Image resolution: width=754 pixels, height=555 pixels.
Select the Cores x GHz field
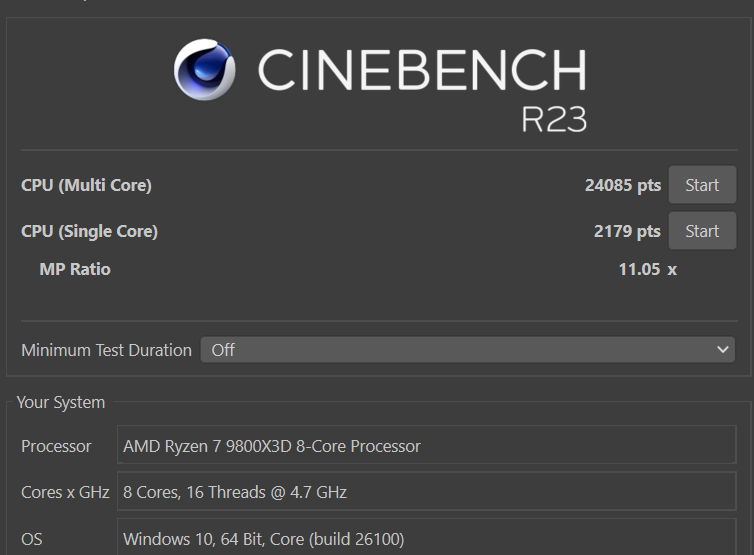(x=427, y=492)
